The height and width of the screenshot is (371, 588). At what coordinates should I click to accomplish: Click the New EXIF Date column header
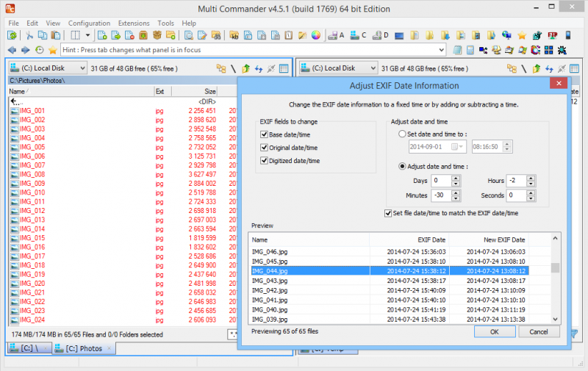(489, 239)
